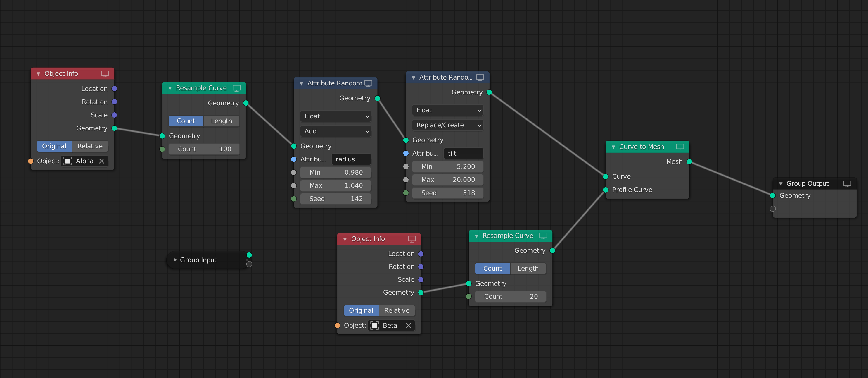The height and width of the screenshot is (378, 868).
Task: Click Geometry input socket on Group Output
Action: (x=773, y=195)
